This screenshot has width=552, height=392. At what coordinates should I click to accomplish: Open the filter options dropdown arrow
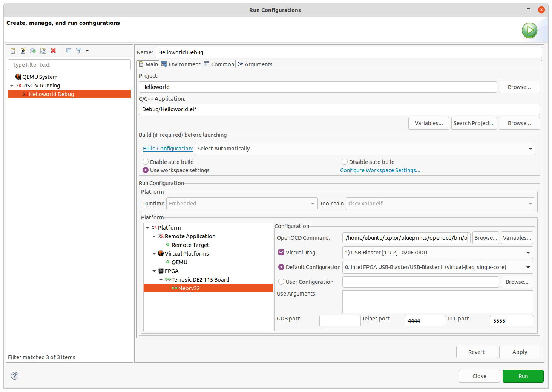[x=87, y=51]
